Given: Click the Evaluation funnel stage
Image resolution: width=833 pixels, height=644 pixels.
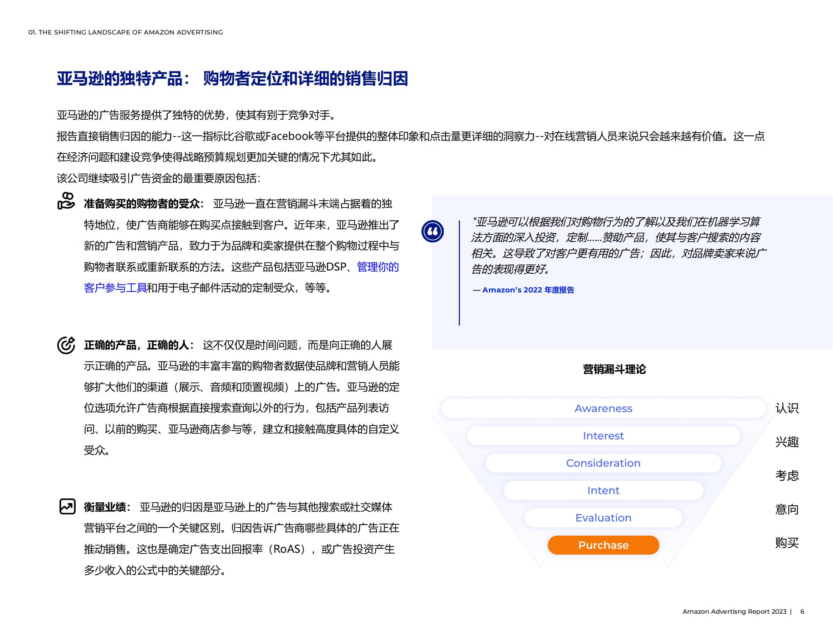Looking at the screenshot, I should [x=603, y=518].
